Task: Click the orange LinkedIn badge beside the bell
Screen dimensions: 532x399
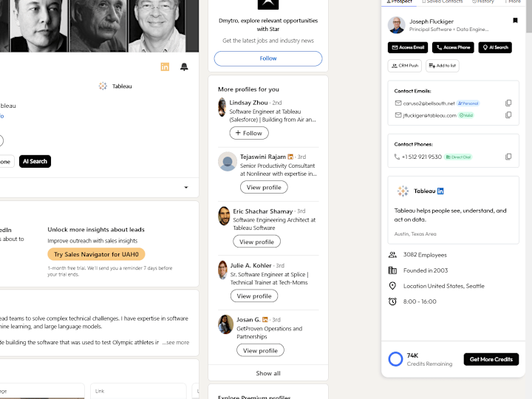Action: pos(165,66)
